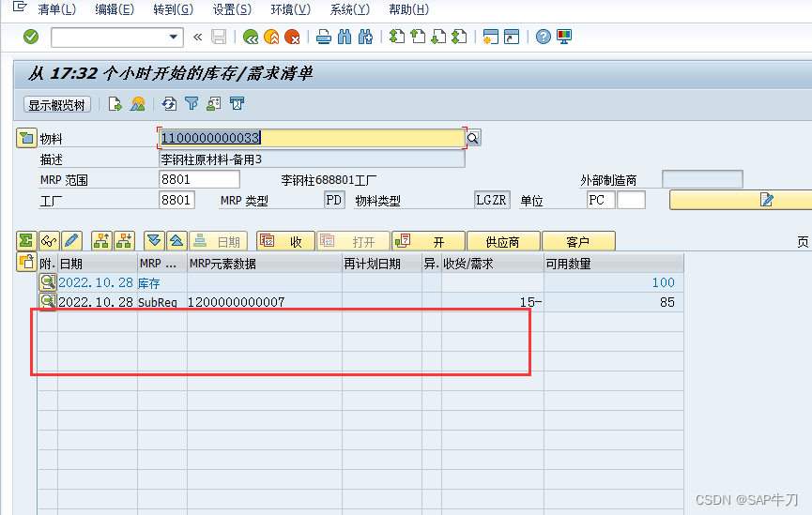Click the pencil change icon in list toolbar
The height and width of the screenshot is (515, 812).
(x=71, y=241)
